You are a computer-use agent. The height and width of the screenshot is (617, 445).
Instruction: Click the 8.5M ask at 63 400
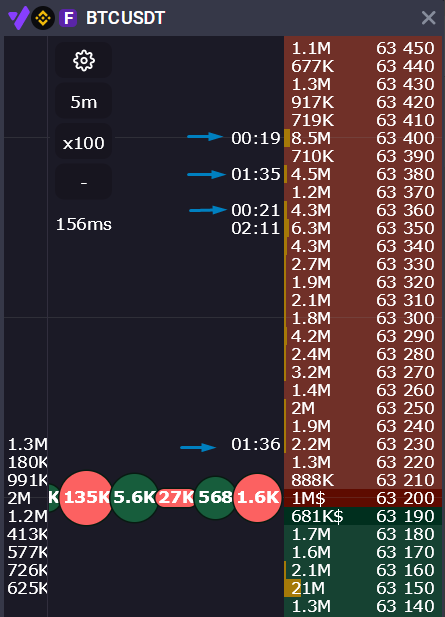pos(363,138)
